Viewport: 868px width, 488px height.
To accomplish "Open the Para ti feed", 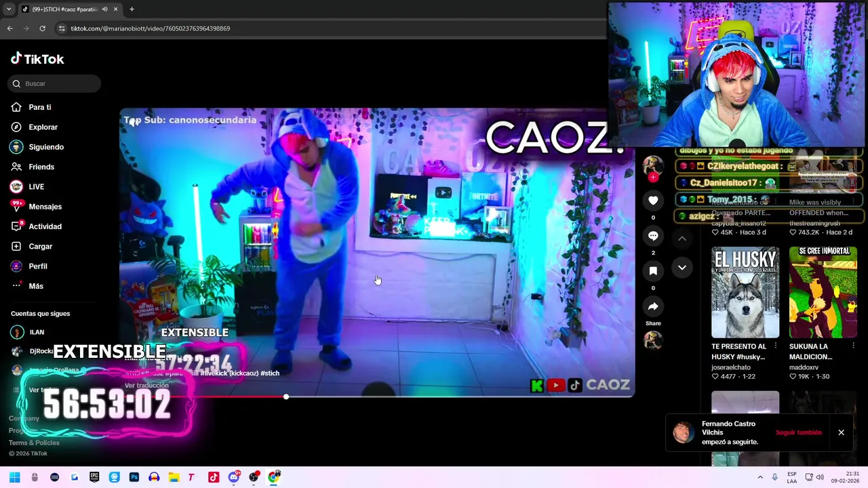I will click(39, 107).
